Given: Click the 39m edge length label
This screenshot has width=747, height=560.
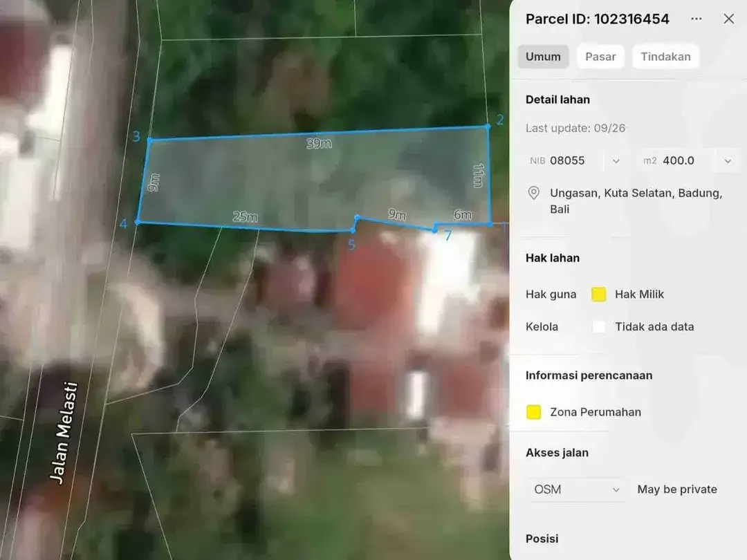Looking at the screenshot, I should pos(319,143).
